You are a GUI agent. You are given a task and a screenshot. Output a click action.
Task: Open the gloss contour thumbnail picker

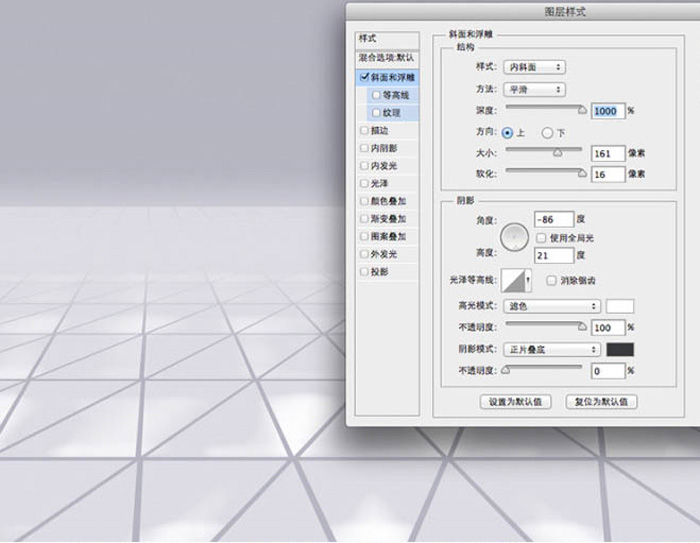click(513, 281)
